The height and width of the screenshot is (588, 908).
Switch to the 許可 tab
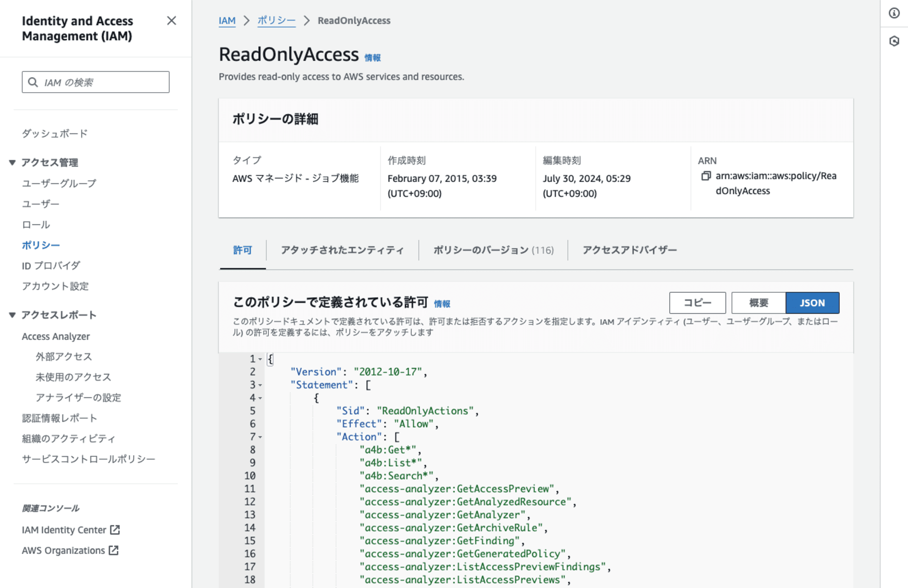point(242,250)
